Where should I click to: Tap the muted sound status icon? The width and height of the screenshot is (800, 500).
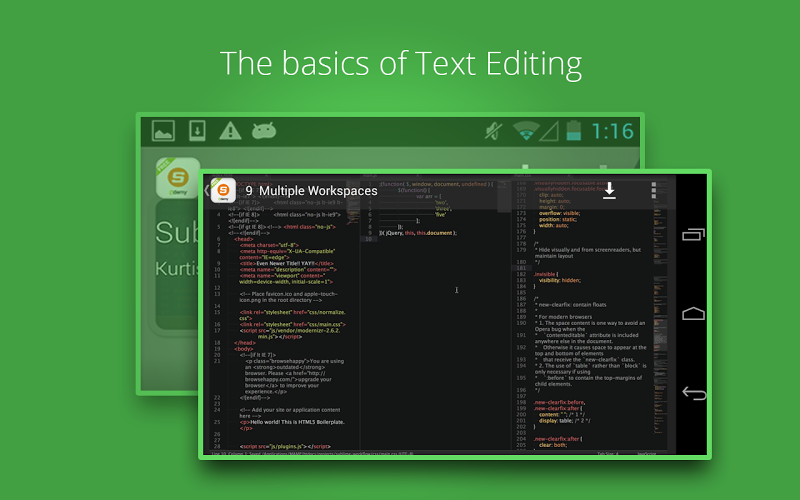[493, 131]
